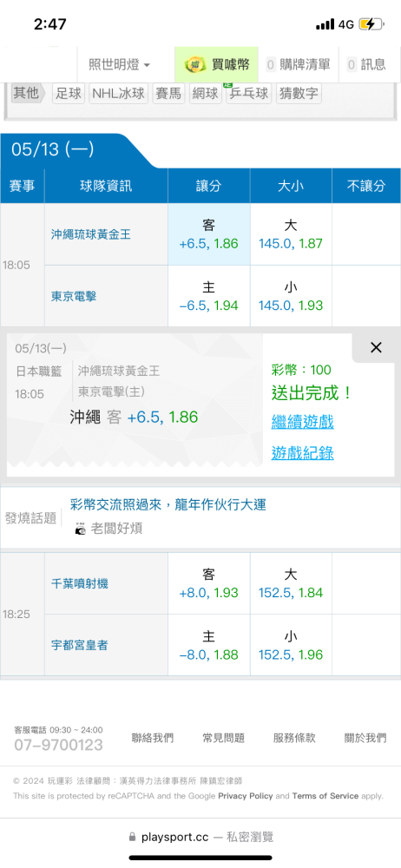Open the 猜數字 category tab
The width and height of the screenshot is (401, 868).
pyautogui.click(x=298, y=94)
